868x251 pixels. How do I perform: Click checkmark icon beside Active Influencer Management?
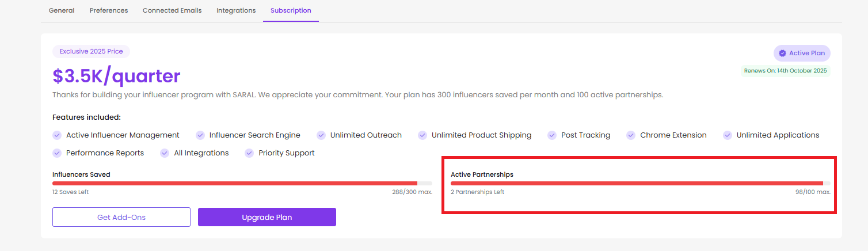57,135
